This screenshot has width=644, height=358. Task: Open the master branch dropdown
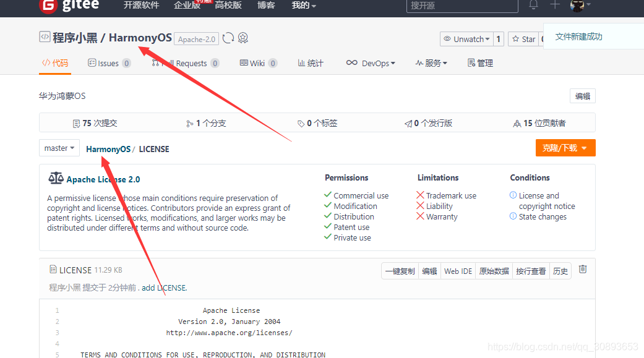point(59,148)
